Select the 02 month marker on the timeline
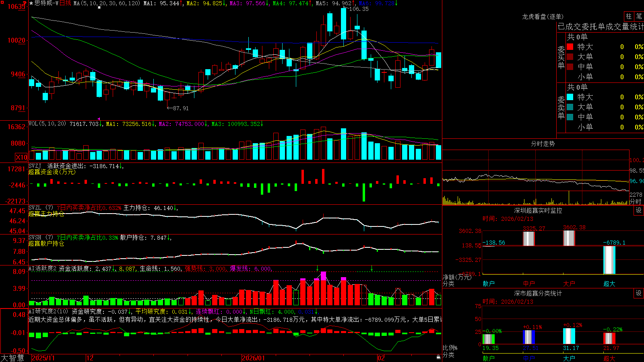The width and height of the screenshot is (644, 362). click(381, 358)
